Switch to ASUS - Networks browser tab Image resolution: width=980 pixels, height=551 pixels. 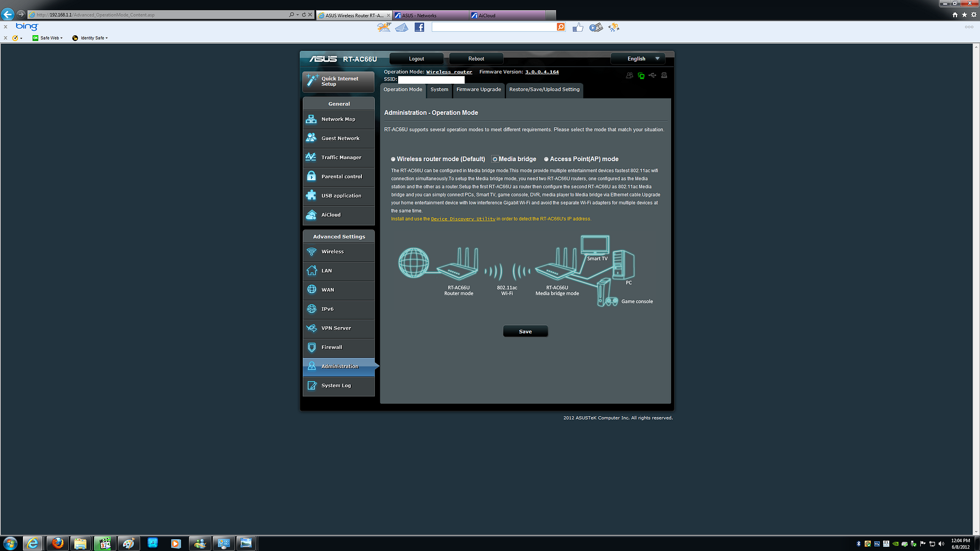(430, 15)
